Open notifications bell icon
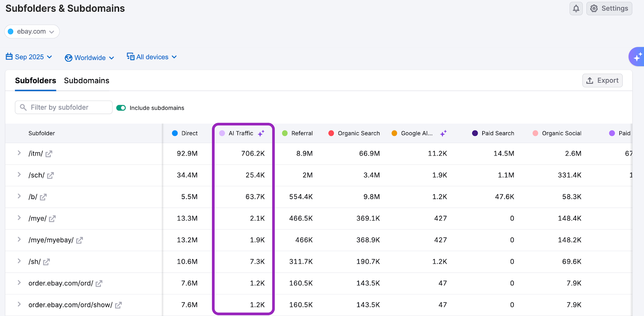 point(576,8)
